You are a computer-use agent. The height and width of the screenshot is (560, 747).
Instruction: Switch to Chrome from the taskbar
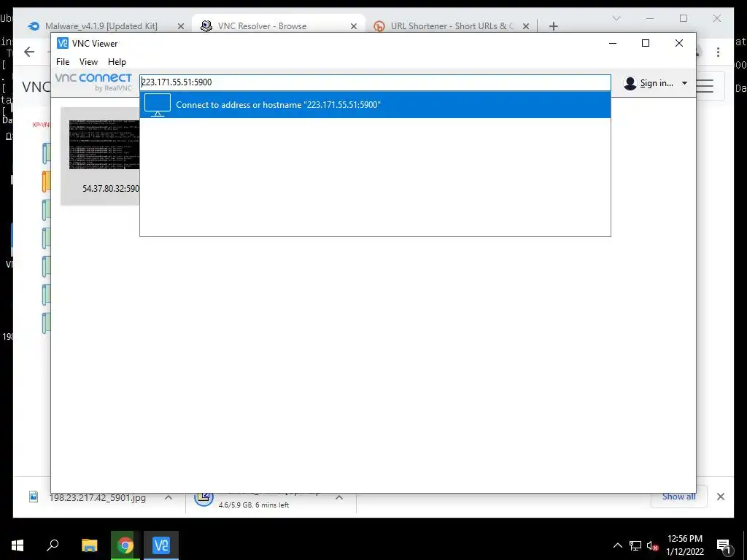coord(125,545)
